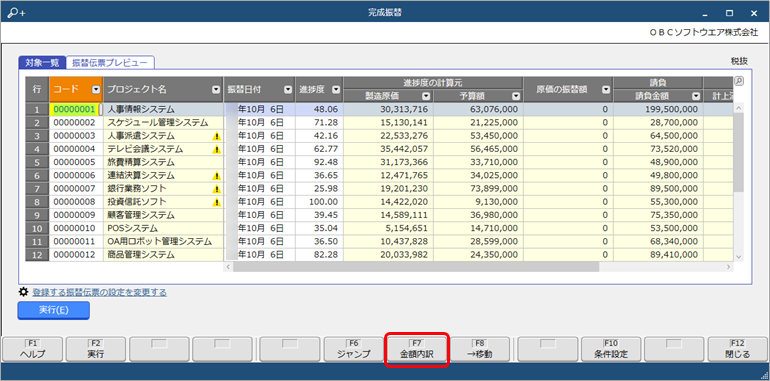Open link 登録する振替伝票の設定を変更する
Viewport: 770px width, 381px height.
click(x=100, y=293)
